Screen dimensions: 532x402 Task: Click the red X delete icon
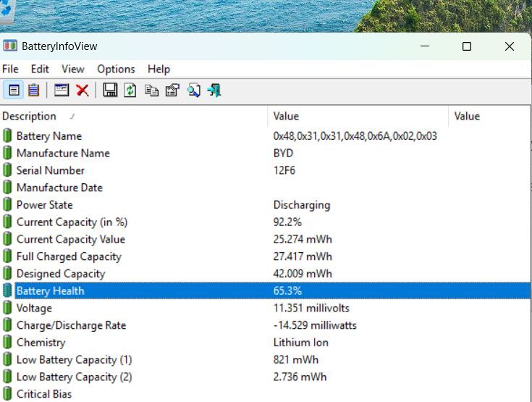click(83, 90)
